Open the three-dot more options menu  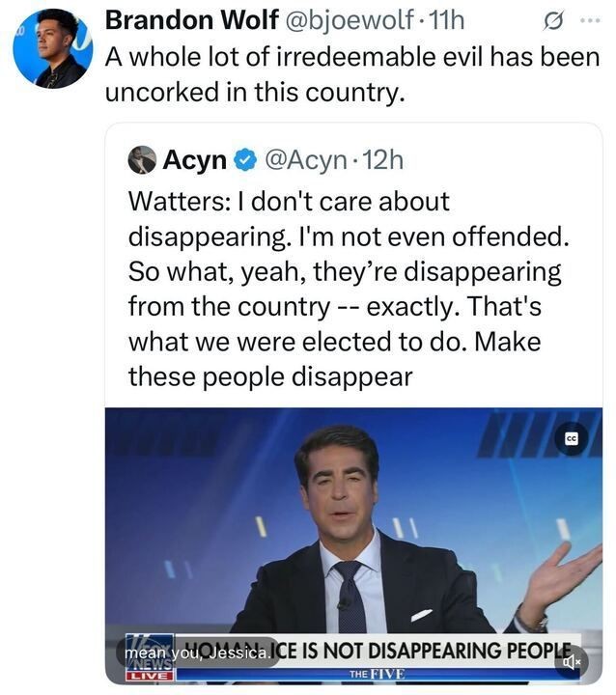[x=589, y=19]
